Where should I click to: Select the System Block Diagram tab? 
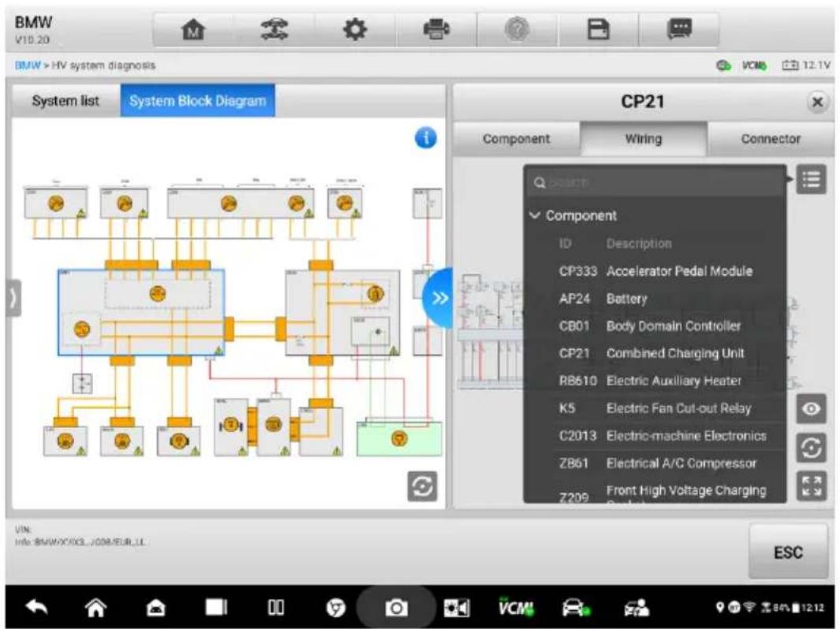[198, 101]
